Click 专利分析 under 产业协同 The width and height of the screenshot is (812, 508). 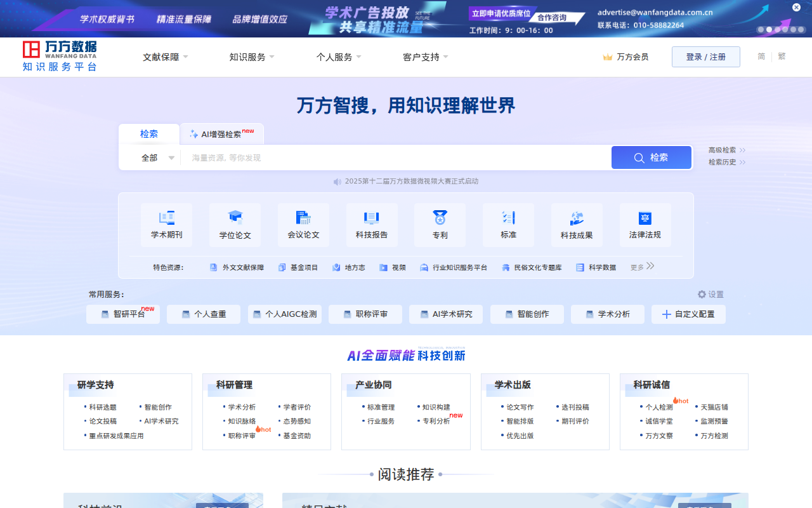coord(436,422)
